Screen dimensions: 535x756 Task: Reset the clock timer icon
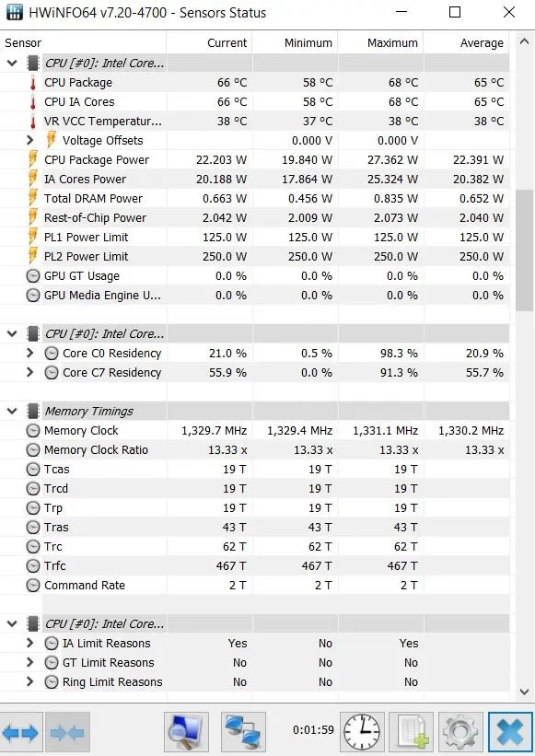click(x=362, y=733)
